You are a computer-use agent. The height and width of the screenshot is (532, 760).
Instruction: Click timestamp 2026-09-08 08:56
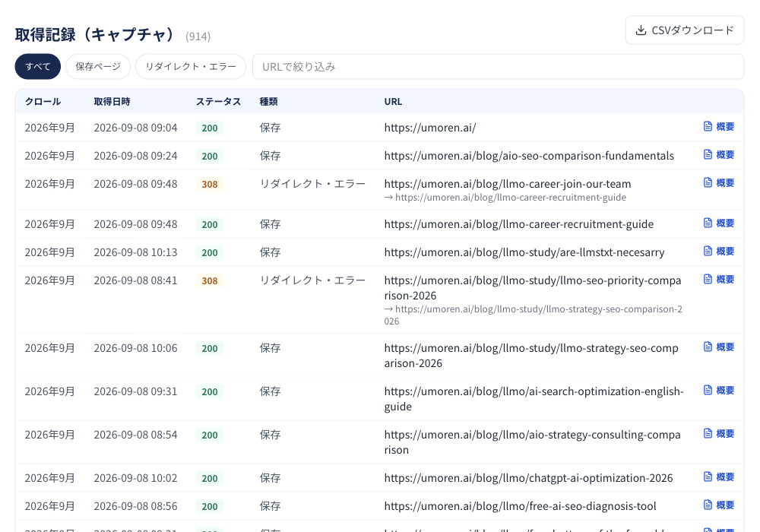pos(135,506)
